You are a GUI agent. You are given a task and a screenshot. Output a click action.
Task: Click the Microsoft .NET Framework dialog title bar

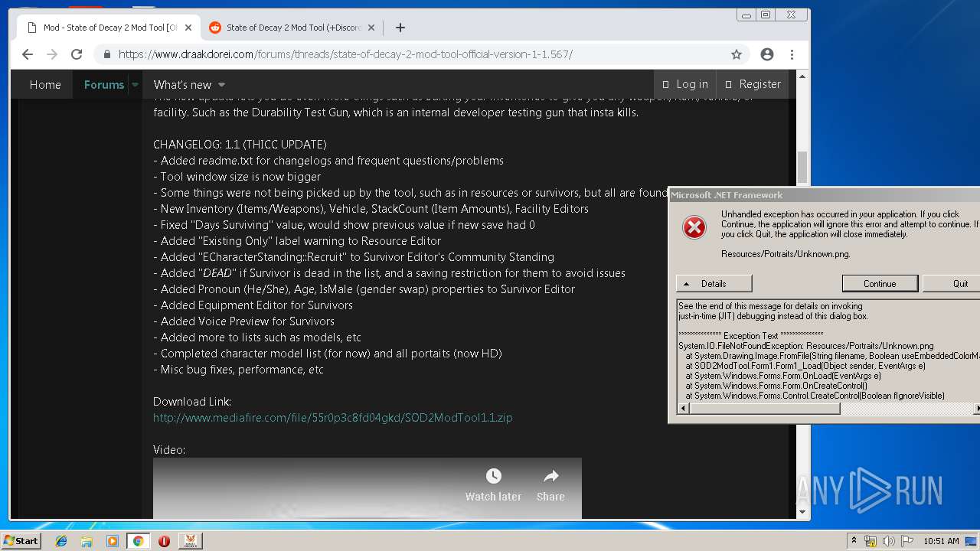[x=825, y=194]
